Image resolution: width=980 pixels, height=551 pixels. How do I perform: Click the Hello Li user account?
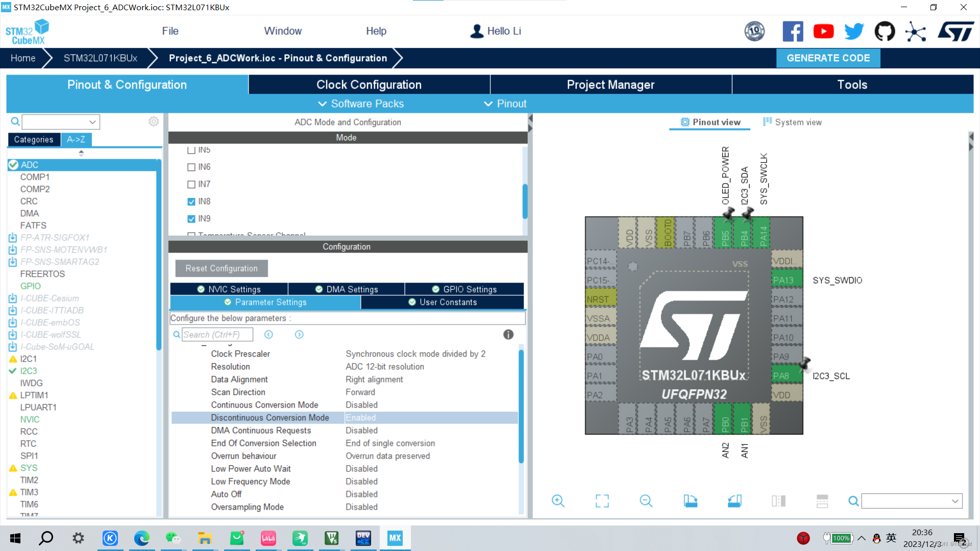pos(495,31)
